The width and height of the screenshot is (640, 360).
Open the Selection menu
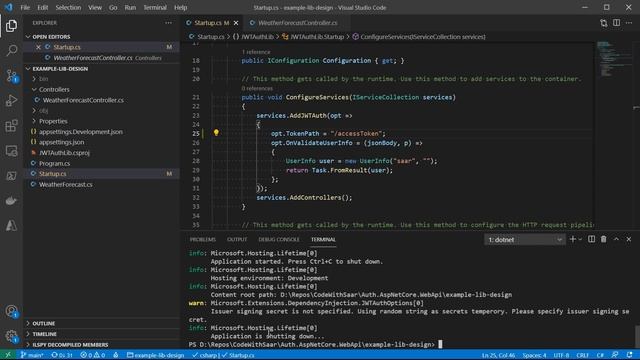68,7
